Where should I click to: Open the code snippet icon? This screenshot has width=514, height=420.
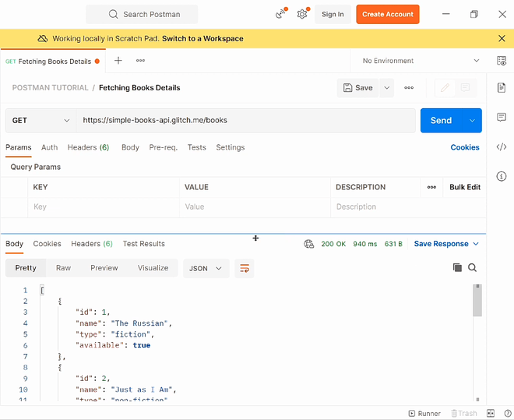(x=502, y=146)
